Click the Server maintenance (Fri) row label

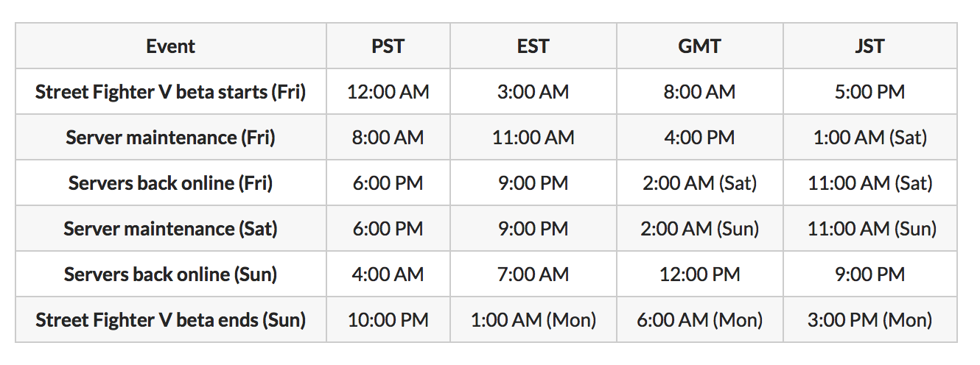click(171, 138)
